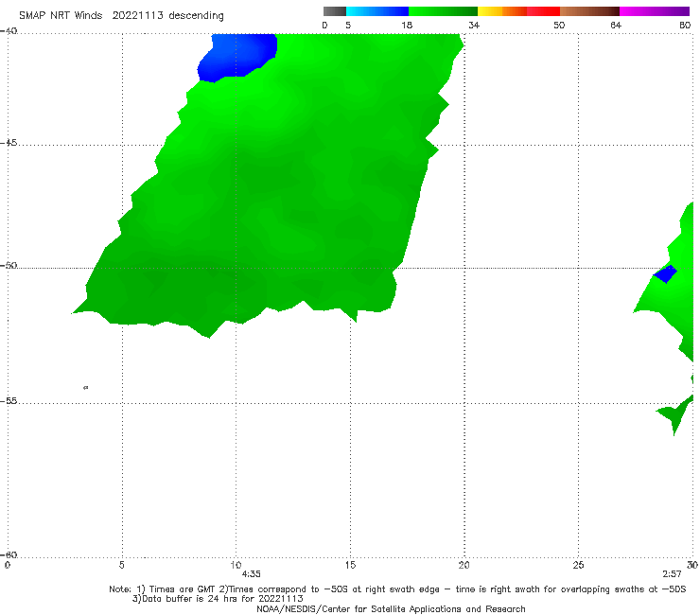This screenshot has height=615, width=700.
Task: Click the latitude axis label '-40'
Action: (x=9, y=31)
